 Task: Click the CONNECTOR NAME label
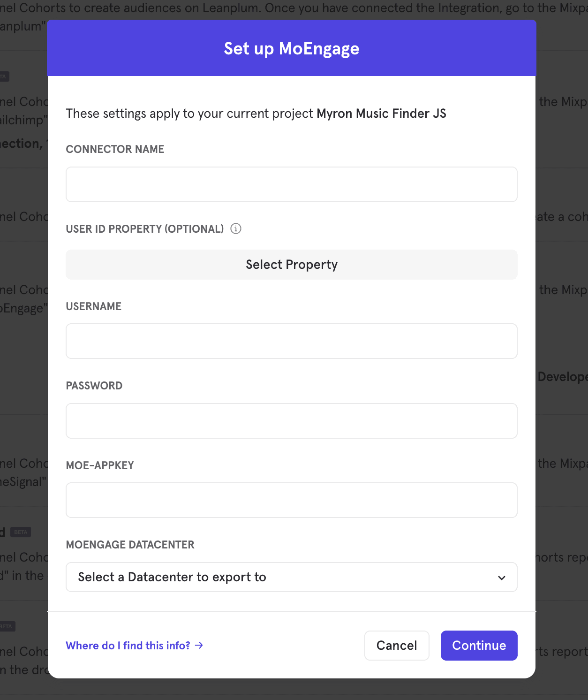point(115,149)
